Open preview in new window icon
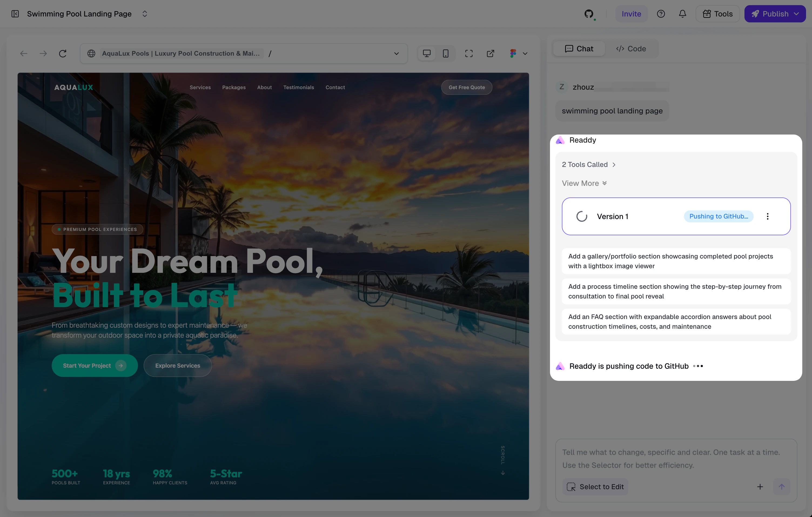The image size is (812, 517). pyautogui.click(x=490, y=53)
